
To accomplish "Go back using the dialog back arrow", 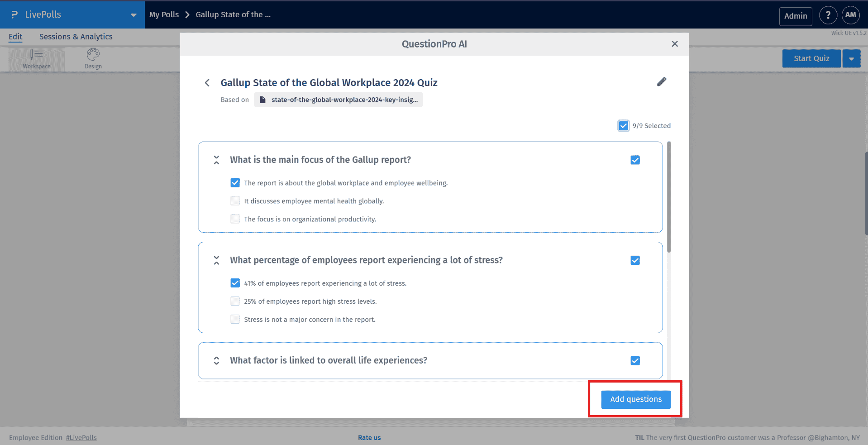I will coord(207,82).
